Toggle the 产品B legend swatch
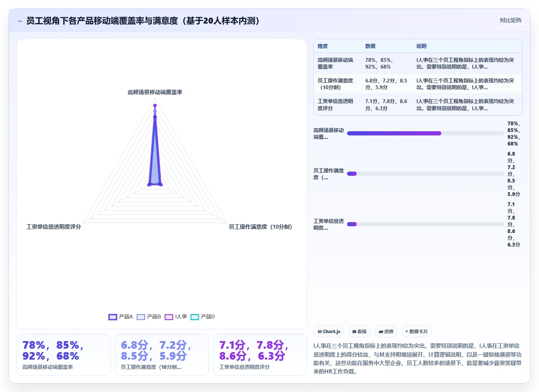 pyautogui.click(x=141, y=317)
